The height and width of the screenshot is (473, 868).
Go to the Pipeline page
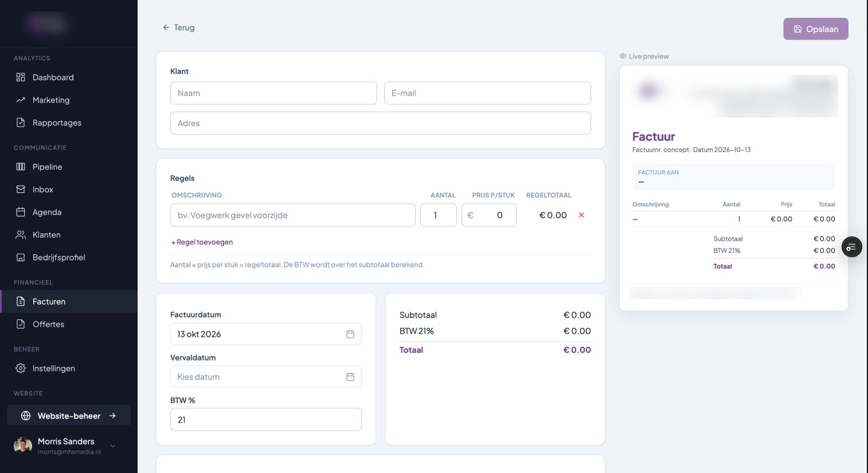click(x=69, y=167)
